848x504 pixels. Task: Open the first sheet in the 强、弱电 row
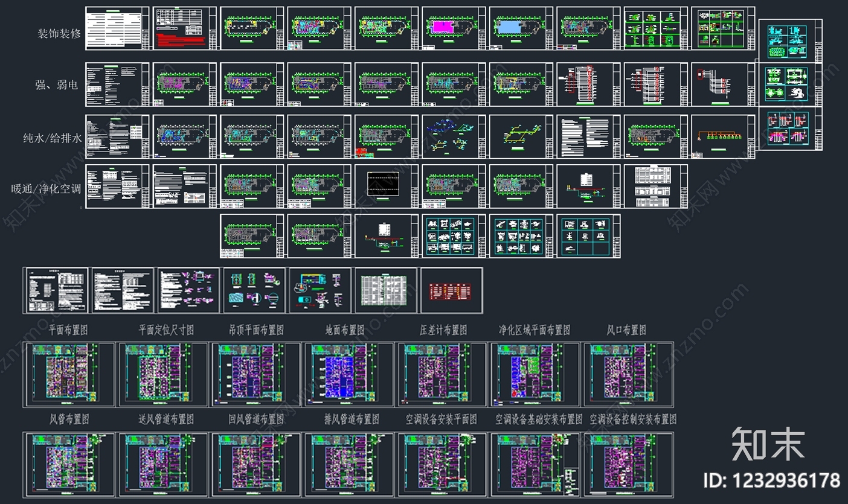pyautogui.click(x=117, y=85)
